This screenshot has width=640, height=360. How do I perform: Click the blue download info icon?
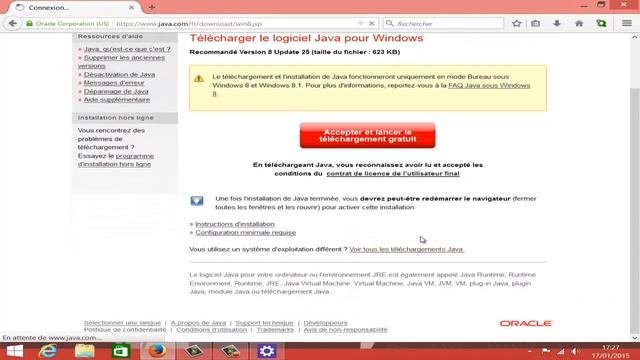[x=197, y=201]
